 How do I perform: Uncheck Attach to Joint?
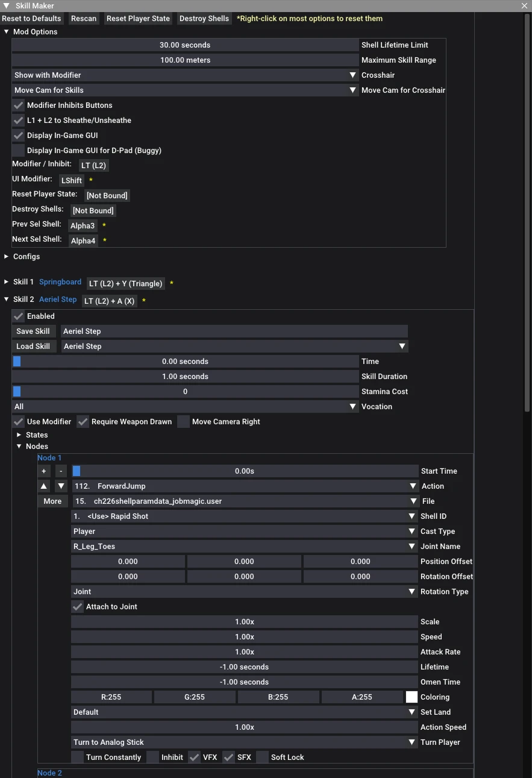78,607
